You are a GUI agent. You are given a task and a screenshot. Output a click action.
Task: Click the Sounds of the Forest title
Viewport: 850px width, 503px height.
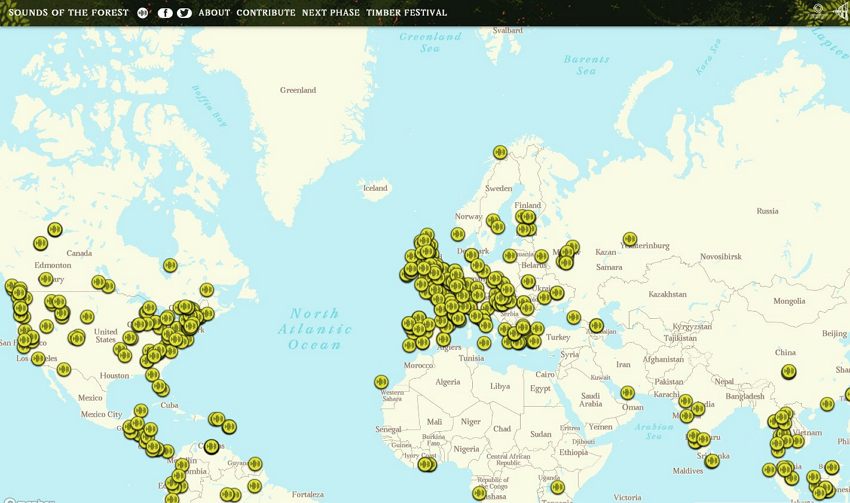[68, 12]
